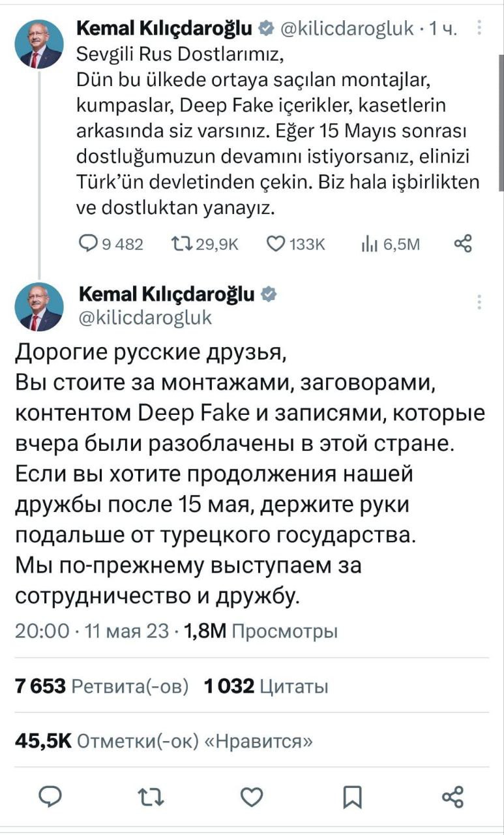Open more options for Russian tweet
504x835 pixels.
[x=480, y=302]
